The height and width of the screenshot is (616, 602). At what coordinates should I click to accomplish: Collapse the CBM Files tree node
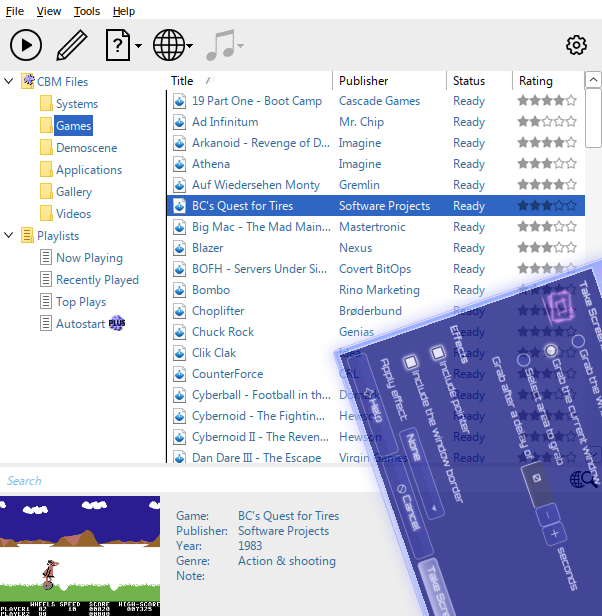pyautogui.click(x=9, y=81)
